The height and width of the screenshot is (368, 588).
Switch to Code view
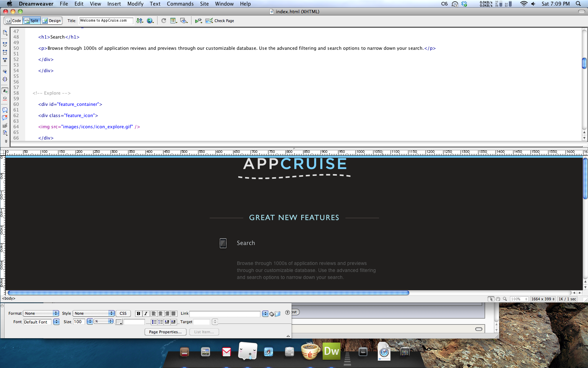14,21
